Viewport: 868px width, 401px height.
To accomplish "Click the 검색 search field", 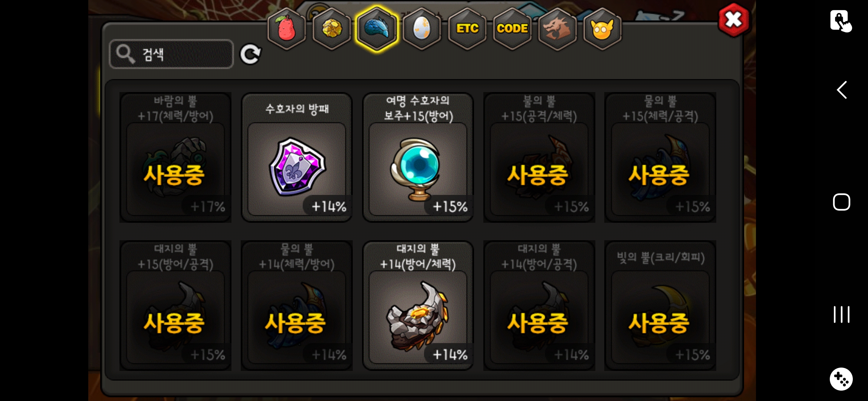I will [171, 54].
